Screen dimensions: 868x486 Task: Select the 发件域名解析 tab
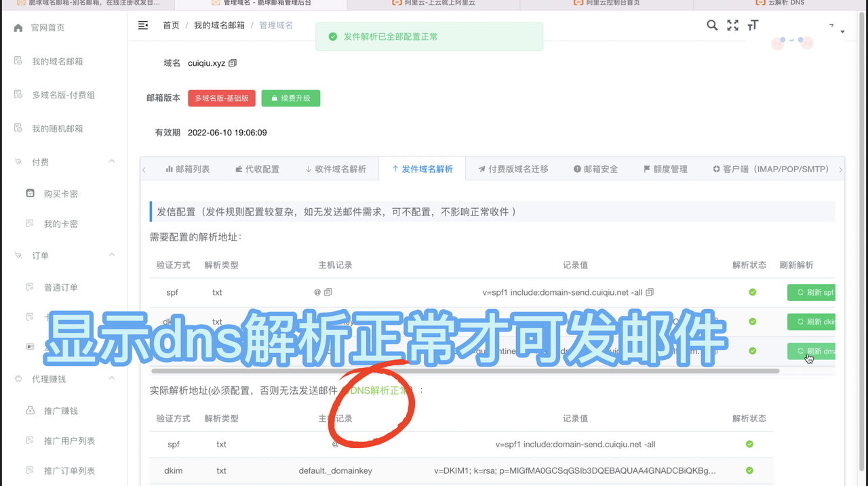tap(422, 169)
